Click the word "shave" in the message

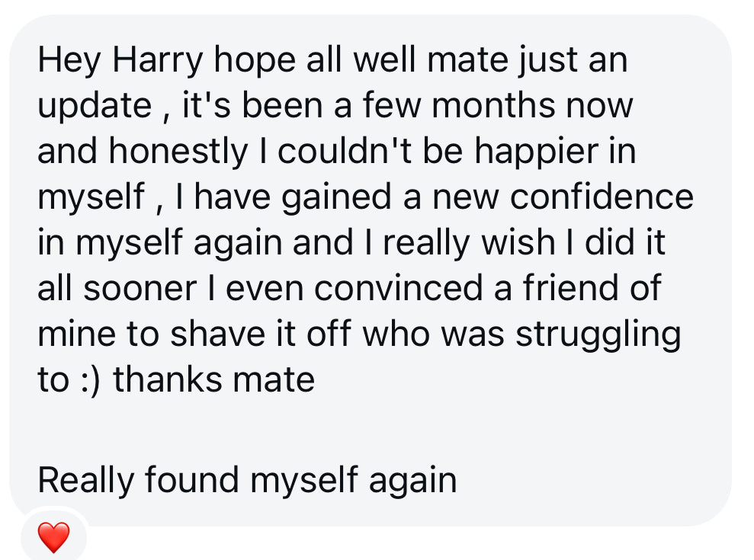[x=210, y=334]
